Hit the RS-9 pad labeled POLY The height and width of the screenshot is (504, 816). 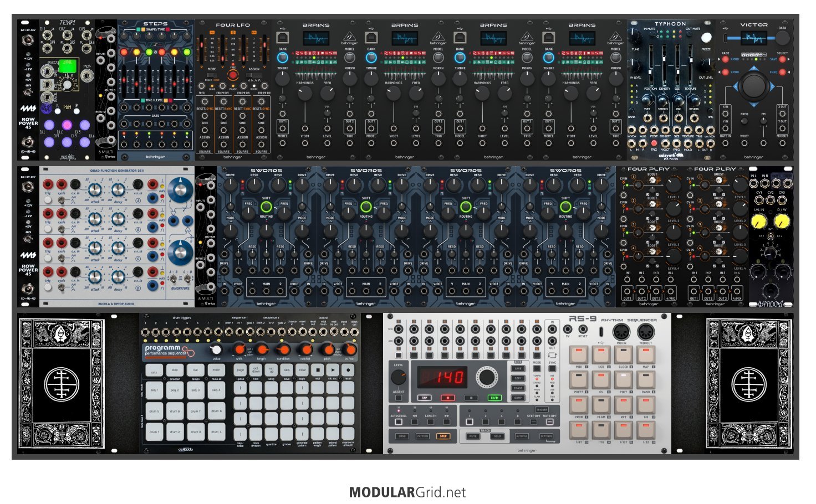click(623, 380)
